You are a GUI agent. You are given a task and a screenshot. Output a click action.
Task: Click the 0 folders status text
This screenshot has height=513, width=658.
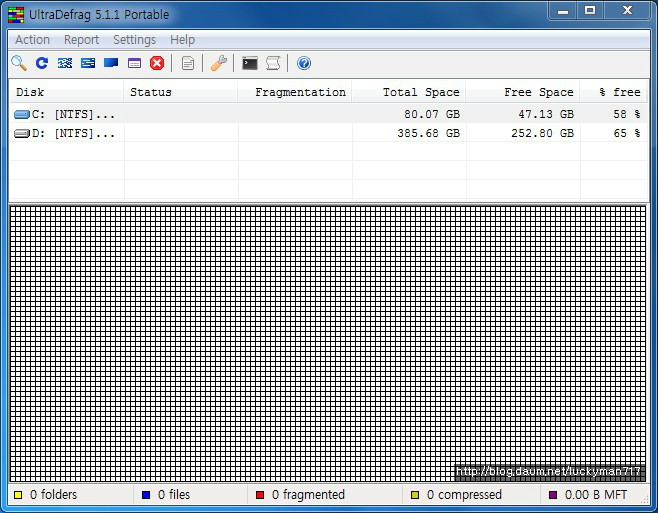54,495
